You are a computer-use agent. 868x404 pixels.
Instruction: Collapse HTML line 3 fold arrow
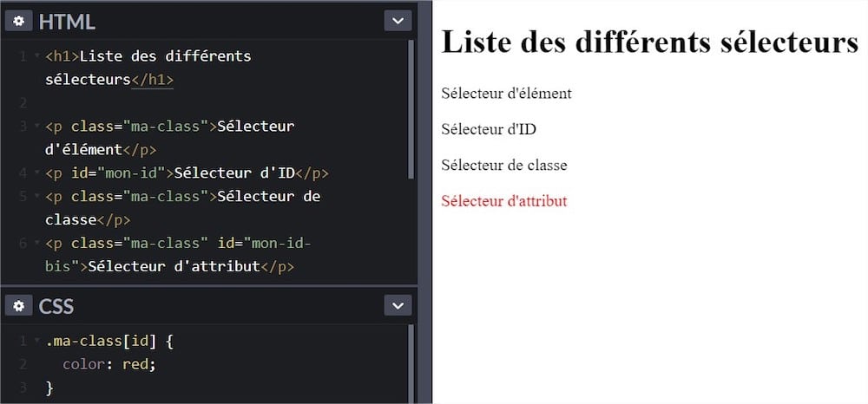tap(36, 127)
